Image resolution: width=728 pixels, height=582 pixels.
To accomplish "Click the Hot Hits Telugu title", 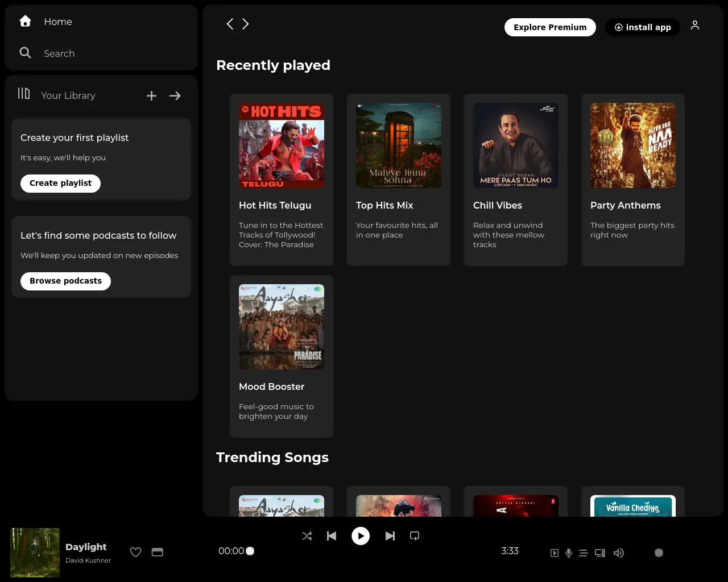I will tap(275, 205).
